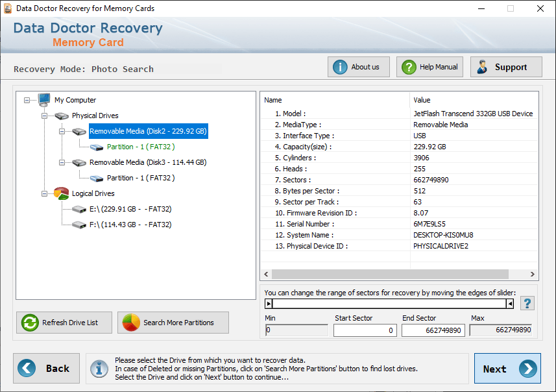Screen dimensions: 556x392
Task: Click the 'Physical Drives' tree label
Action: 95,116
